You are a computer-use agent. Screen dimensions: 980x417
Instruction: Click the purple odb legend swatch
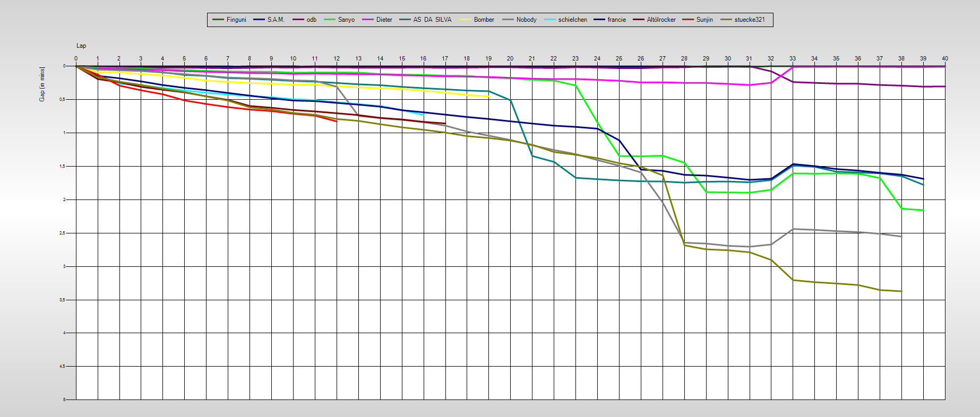pos(298,20)
